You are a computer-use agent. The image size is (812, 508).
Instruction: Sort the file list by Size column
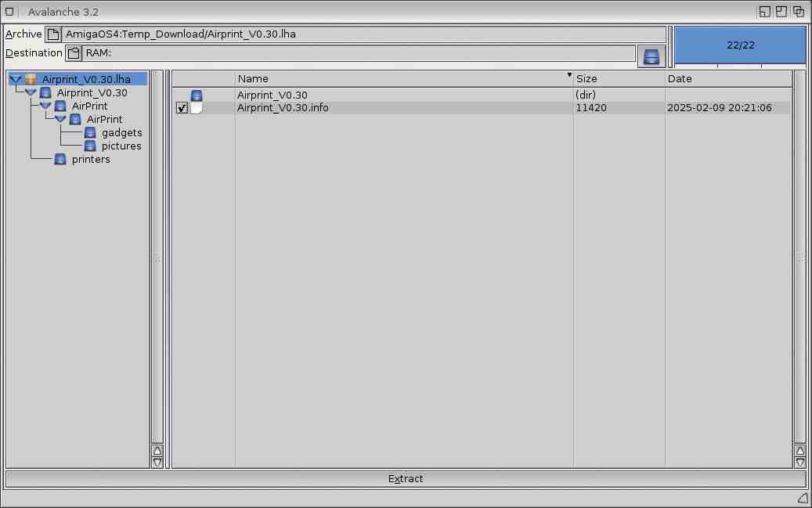(619, 79)
